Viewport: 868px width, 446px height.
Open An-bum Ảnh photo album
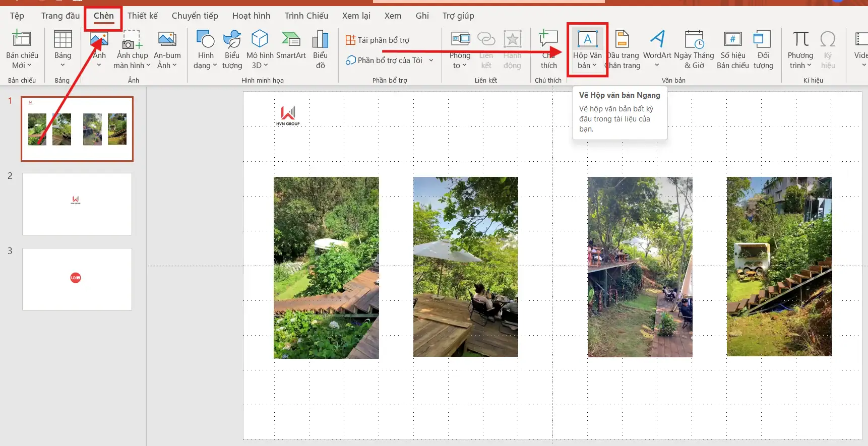pyautogui.click(x=167, y=49)
